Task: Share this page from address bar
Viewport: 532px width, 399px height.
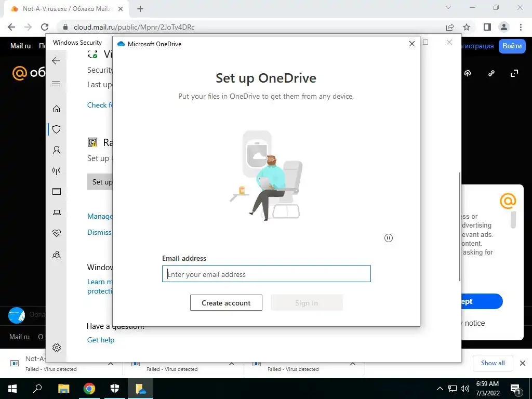Action: coord(450,27)
